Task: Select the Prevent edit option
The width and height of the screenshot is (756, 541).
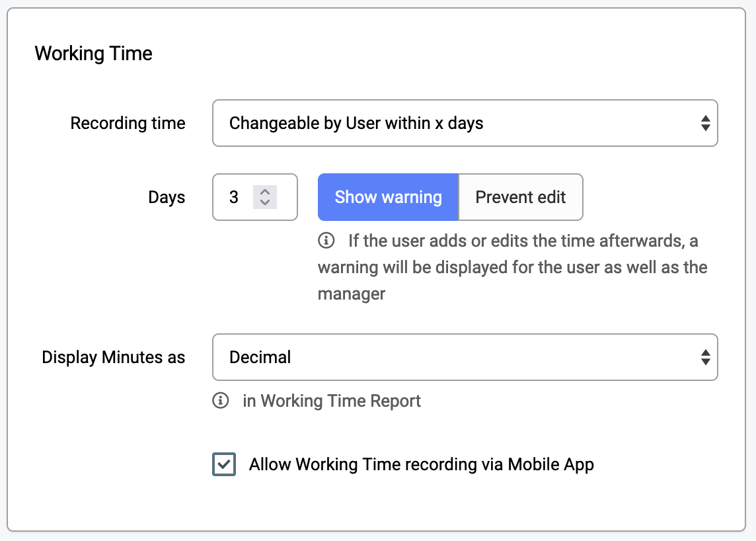Action: pyautogui.click(x=521, y=197)
